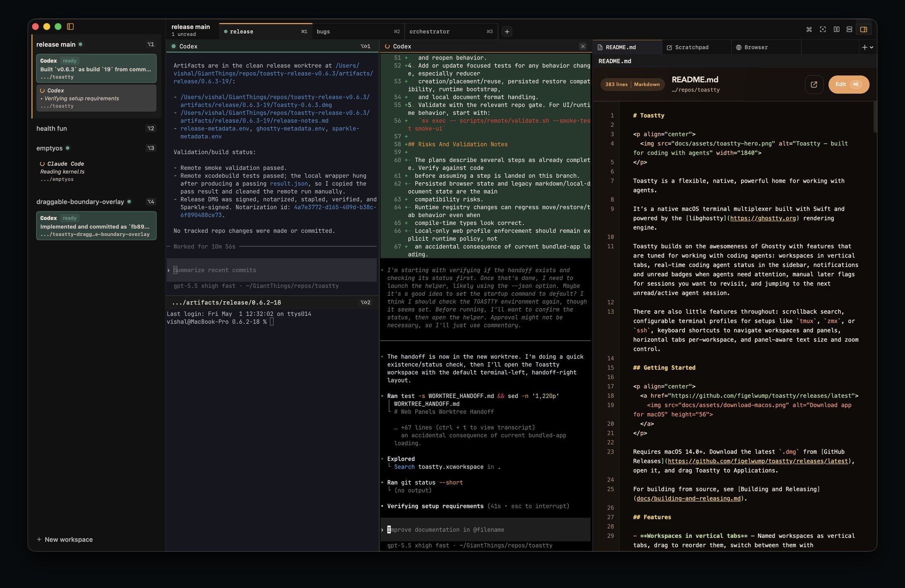905x588 pixels.
Task: Click '## Features' heading in README
Action: 652,517
